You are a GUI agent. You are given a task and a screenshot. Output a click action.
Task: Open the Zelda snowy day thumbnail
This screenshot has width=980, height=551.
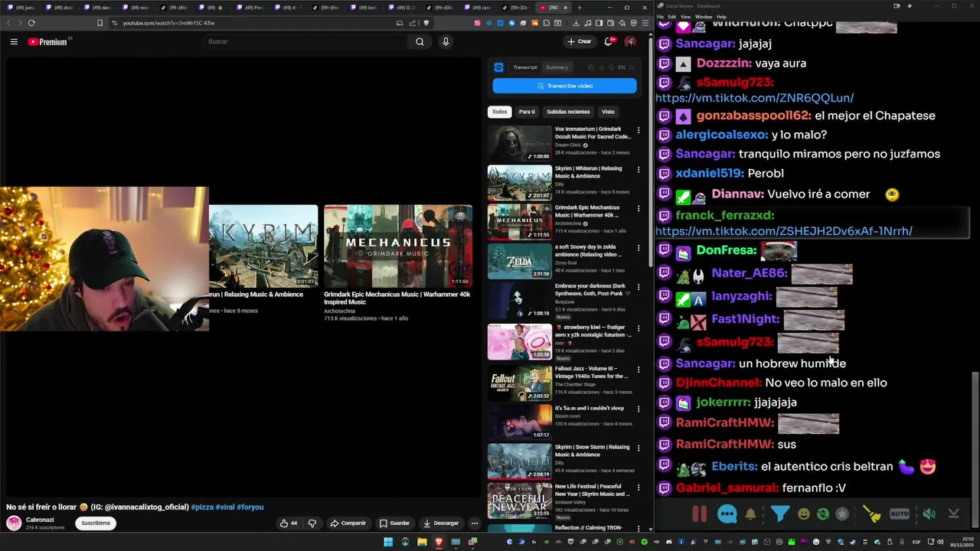click(520, 261)
